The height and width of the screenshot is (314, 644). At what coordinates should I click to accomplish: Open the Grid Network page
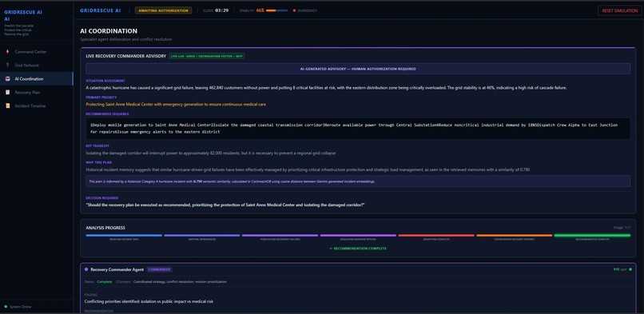[36, 66]
